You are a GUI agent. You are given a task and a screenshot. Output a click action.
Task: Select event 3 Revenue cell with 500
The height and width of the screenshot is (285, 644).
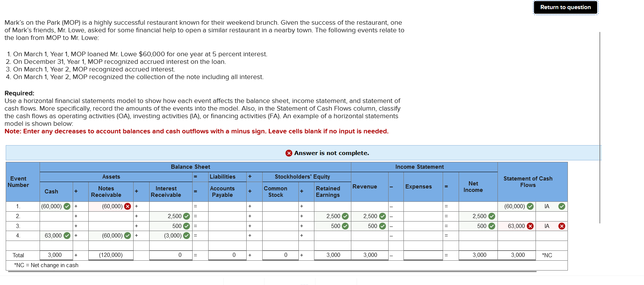(370, 226)
